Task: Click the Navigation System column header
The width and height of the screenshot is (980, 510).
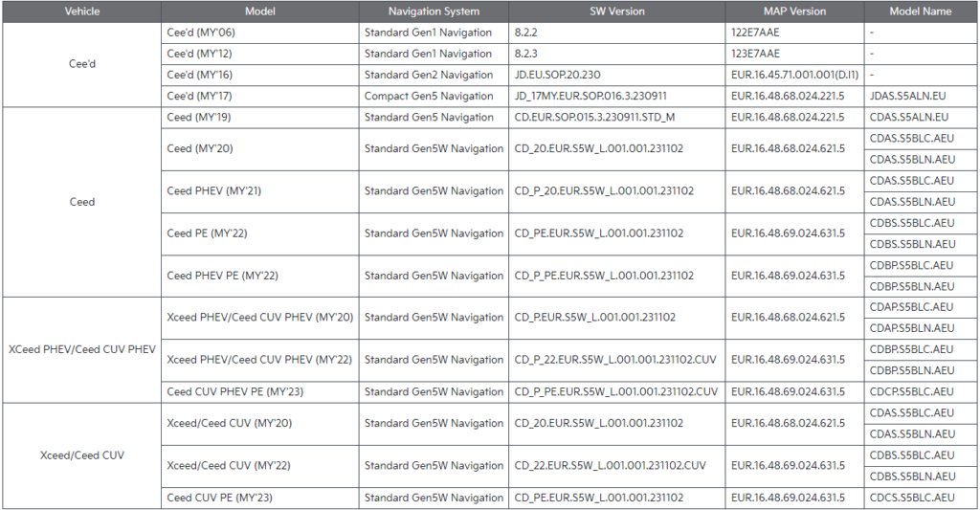Action: [x=434, y=11]
